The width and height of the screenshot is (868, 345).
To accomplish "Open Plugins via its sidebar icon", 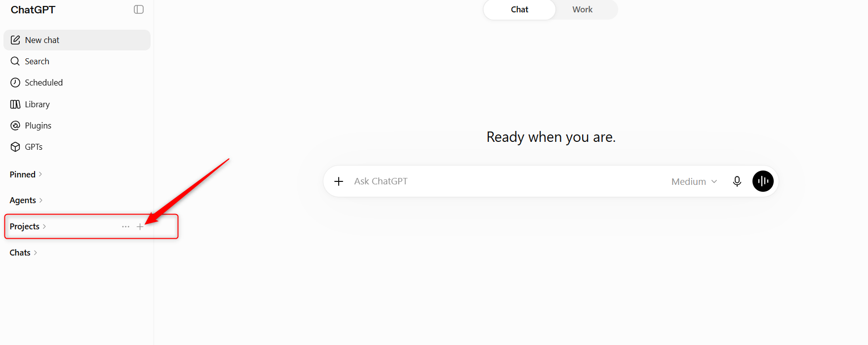I will tap(15, 126).
